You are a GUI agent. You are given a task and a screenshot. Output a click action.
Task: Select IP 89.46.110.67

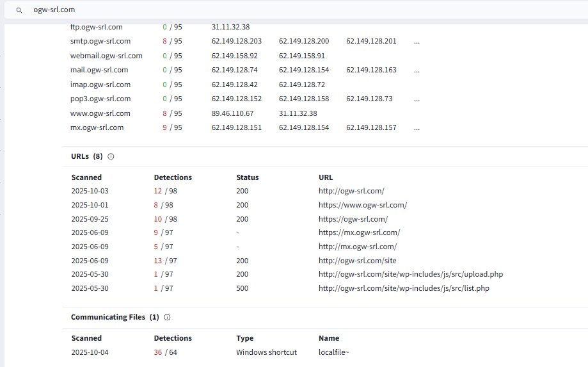tap(232, 113)
